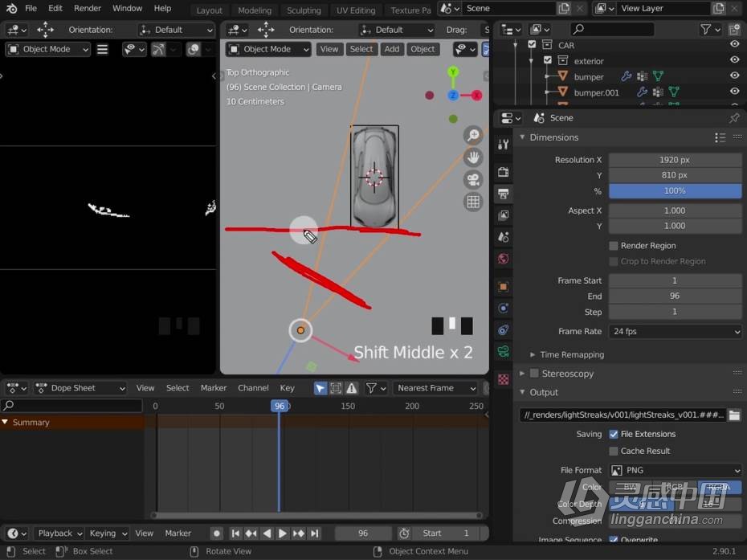747x560 pixels.
Task: Jump to the first frame in timeline
Action: click(235, 533)
